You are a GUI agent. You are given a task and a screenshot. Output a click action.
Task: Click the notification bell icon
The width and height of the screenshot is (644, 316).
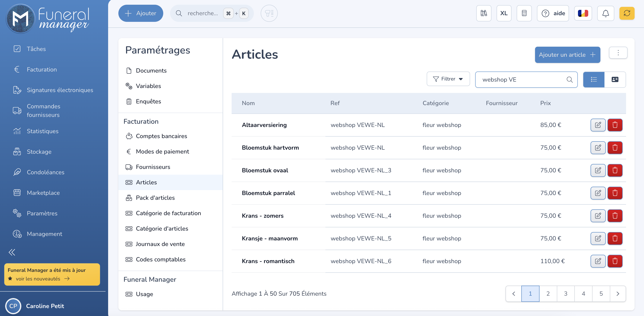605,13
